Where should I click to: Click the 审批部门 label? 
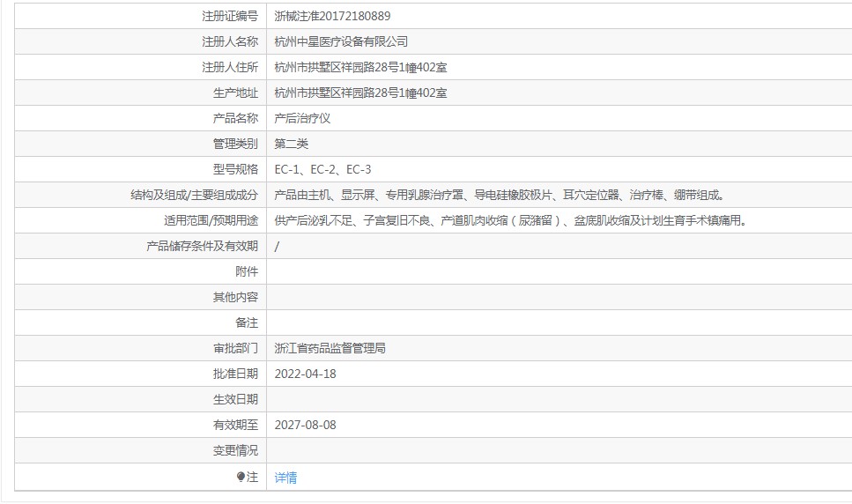235,348
